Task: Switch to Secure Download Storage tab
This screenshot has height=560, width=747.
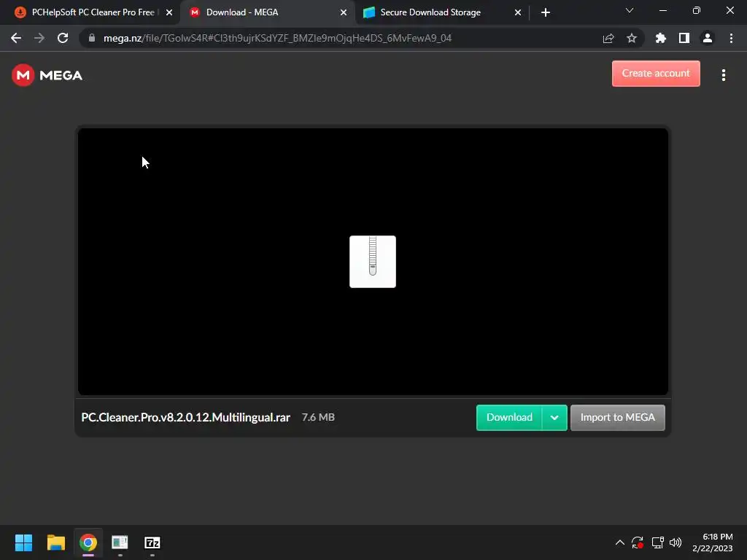Action: click(441, 12)
